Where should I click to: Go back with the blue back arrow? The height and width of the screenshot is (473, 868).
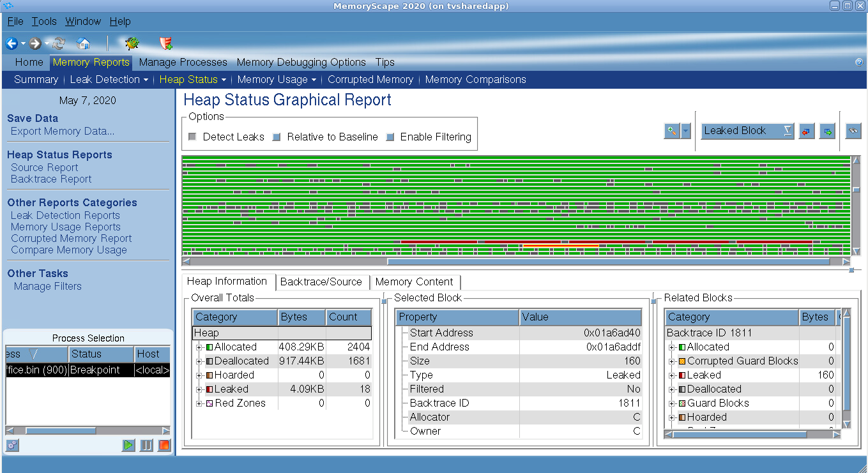tap(11, 43)
